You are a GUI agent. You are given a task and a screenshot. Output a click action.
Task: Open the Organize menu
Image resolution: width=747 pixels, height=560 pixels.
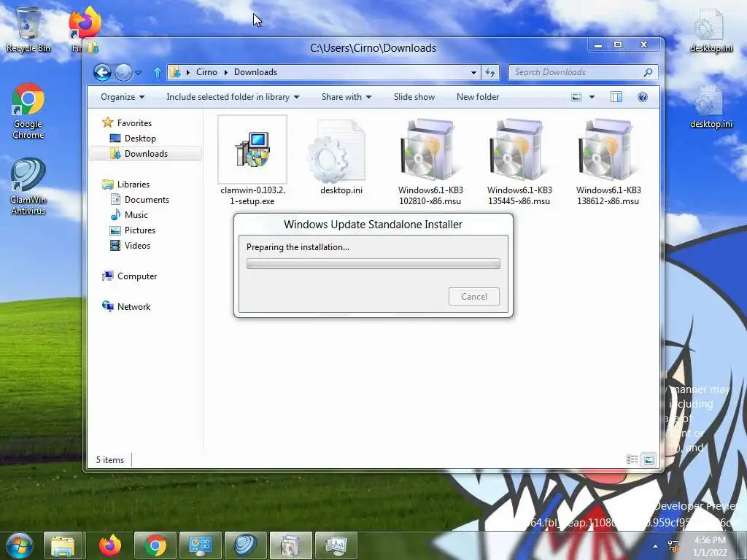point(123,97)
